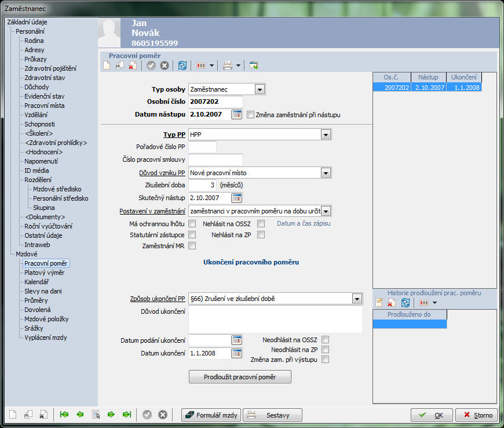Viewport: 504px width, 428px height.
Task: Click the print icon in Pracovní poměr toolbar
Action: [x=228, y=66]
